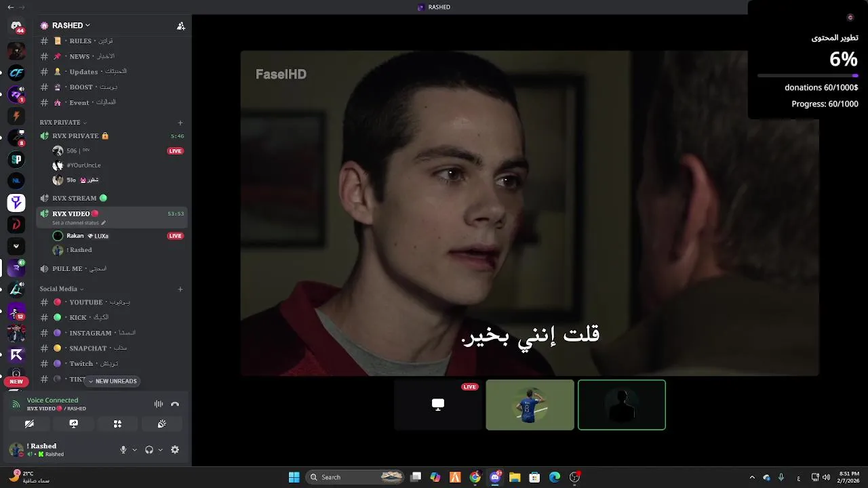Screen dimensions: 868x488
Task: Open Google Chrome from taskbar
Action: pos(475,477)
